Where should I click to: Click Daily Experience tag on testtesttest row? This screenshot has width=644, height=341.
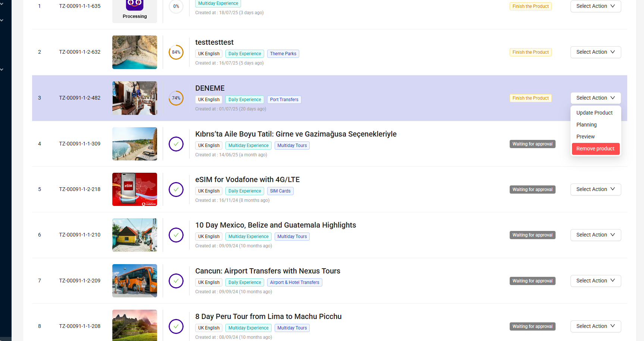(x=245, y=54)
